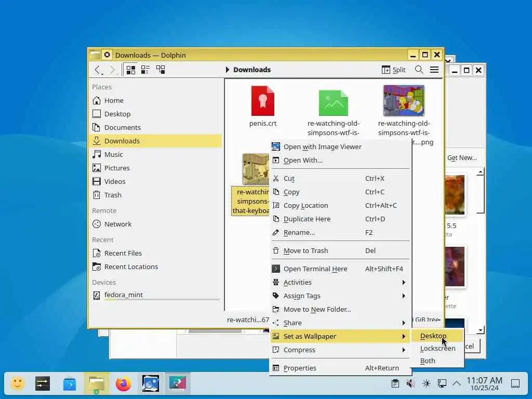Open Home in the Places panel
This screenshot has width=532, height=399.
click(156, 100)
